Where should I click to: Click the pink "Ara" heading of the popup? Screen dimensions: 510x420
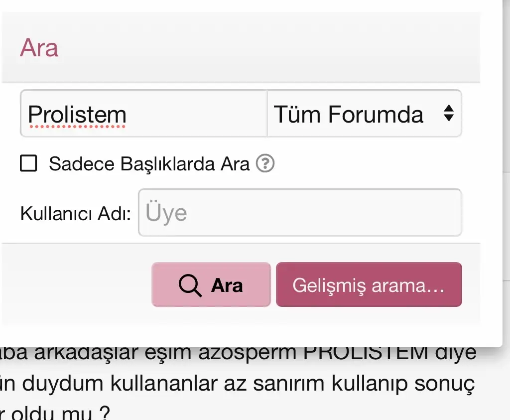pos(39,48)
